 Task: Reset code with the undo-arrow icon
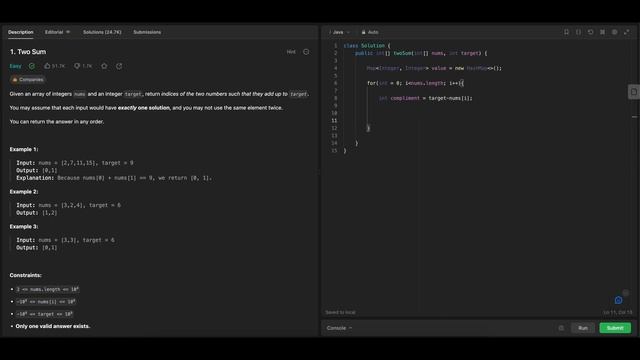[590, 32]
